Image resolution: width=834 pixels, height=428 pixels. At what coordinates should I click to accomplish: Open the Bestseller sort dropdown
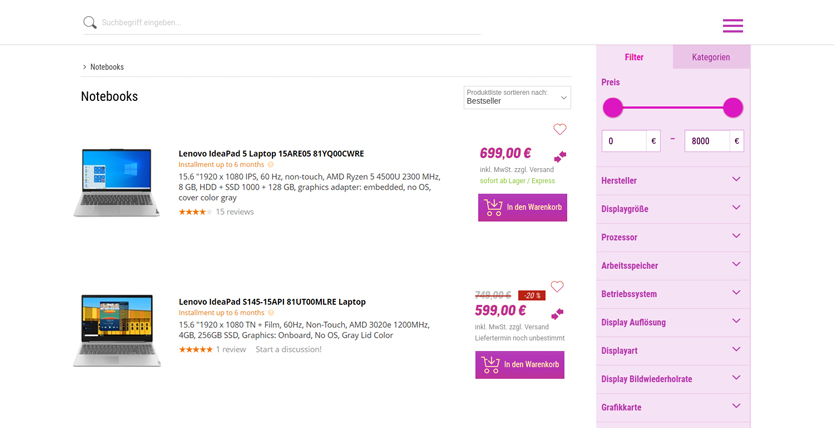517,97
